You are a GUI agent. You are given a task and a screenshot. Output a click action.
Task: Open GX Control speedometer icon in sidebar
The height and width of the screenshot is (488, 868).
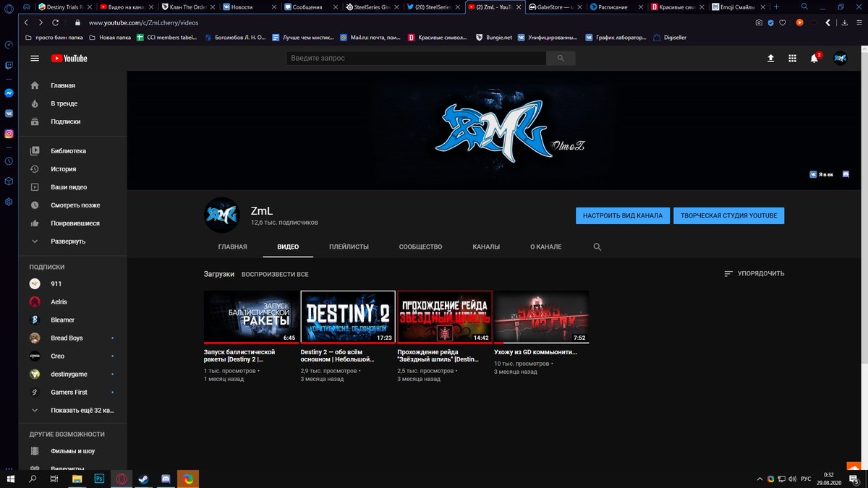9,45
